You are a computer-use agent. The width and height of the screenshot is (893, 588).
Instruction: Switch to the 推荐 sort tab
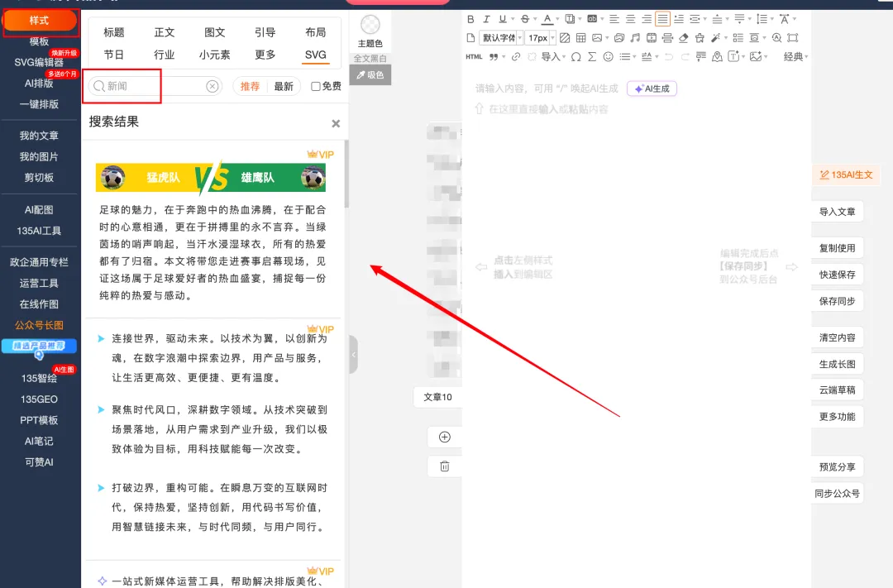(250, 86)
